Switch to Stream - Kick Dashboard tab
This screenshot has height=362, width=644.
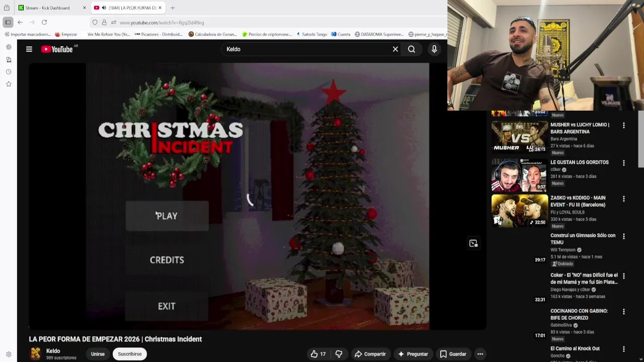(48, 8)
